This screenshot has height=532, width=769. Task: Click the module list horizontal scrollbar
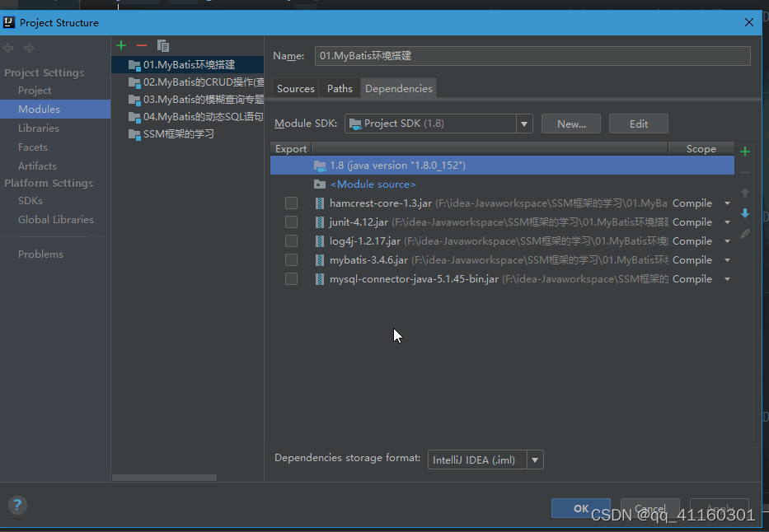tap(164, 477)
